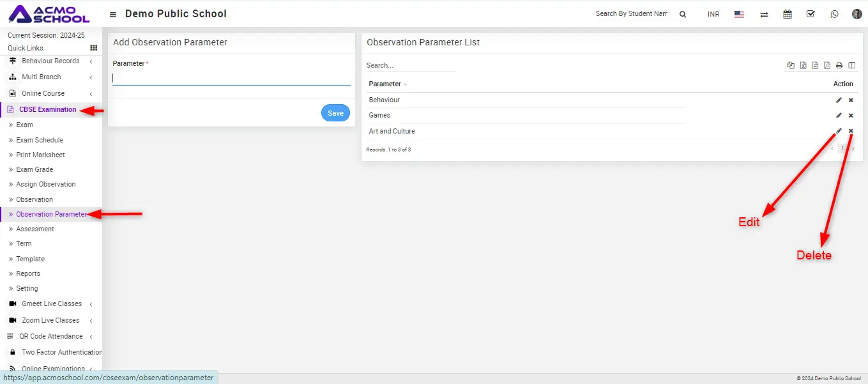The width and height of the screenshot is (868, 384).
Task: Go to Print Marksheet in sidebar
Action: pyautogui.click(x=40, y=155)
